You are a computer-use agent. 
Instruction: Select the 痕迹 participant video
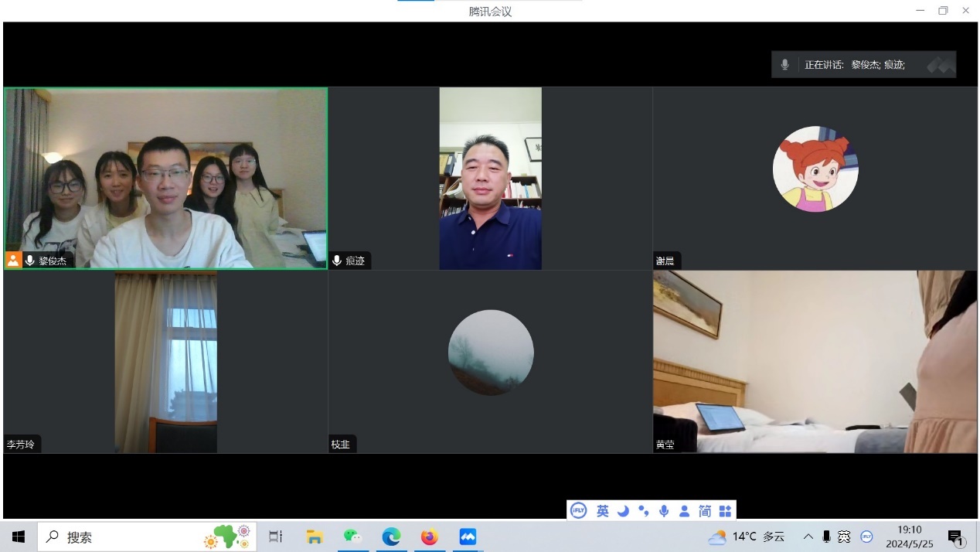click(x=490, y=178)
